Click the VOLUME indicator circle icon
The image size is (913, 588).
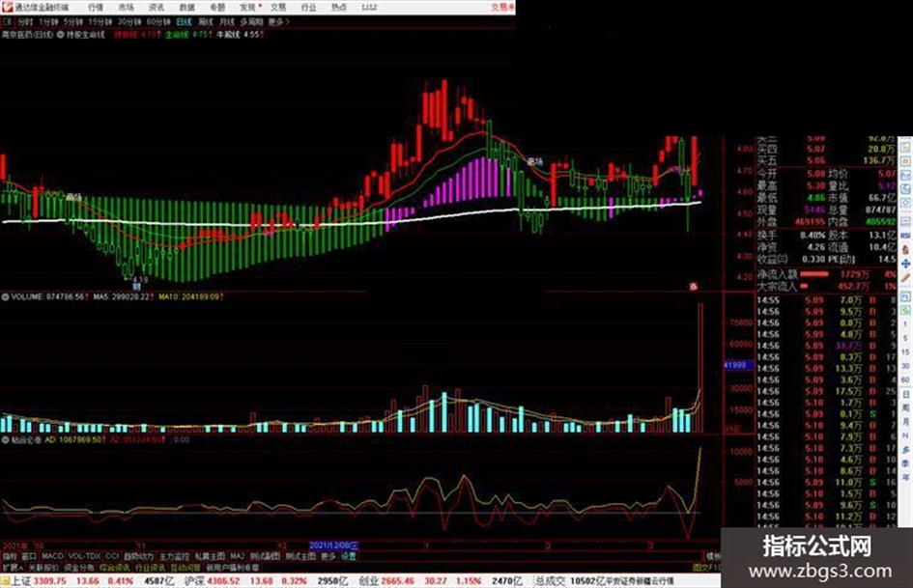click(x=5, y=297)
